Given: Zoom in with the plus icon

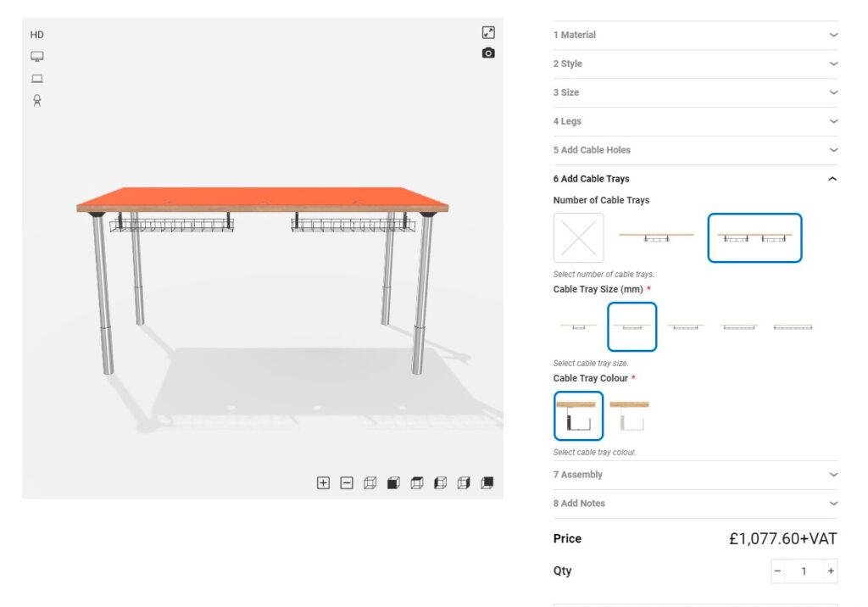Looking at the screenshot, I should click(323, 483).
